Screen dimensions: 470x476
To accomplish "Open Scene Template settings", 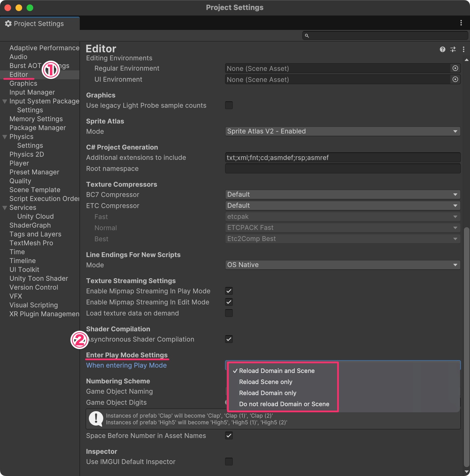I will (x=35, y=190).
